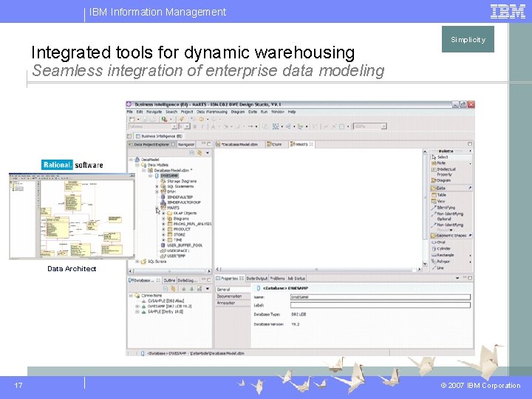Switch to the DatabaseModel.dbm editor tab
Screen dimensions: 532x399
pyautogui.click(x=239, y=144)
